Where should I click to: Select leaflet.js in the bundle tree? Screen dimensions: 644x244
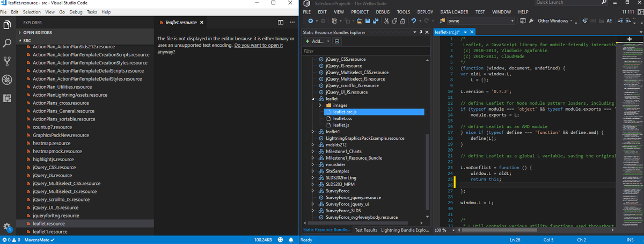click(x=341, y=125)
